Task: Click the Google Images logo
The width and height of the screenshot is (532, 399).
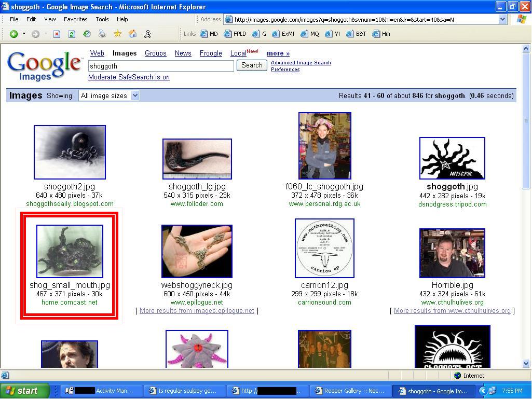Action: click(44, 66)
